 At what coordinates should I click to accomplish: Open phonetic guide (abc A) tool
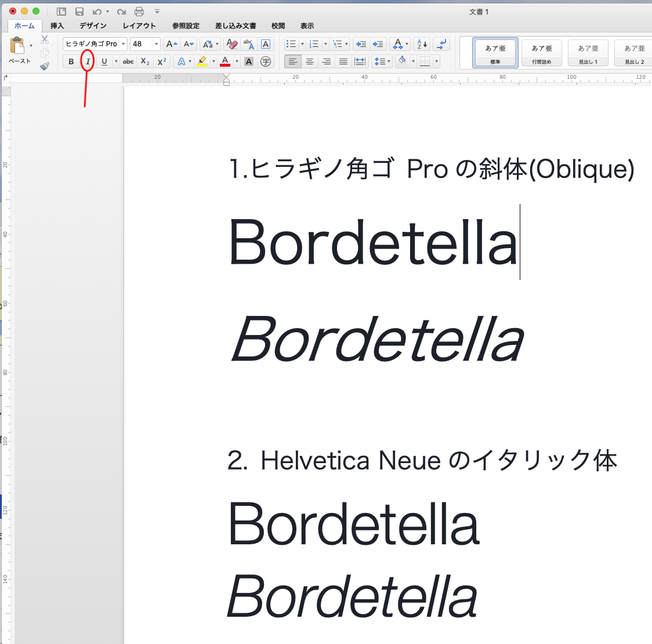coord(249,43)
